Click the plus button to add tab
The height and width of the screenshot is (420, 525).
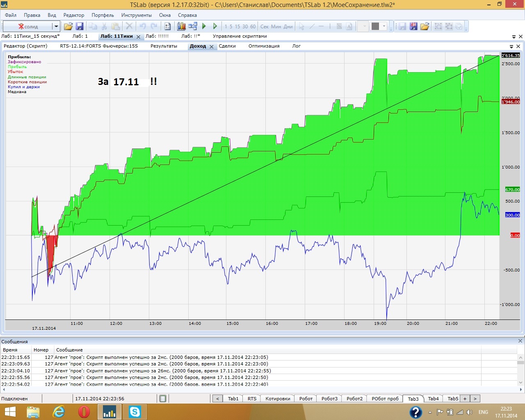465,399
